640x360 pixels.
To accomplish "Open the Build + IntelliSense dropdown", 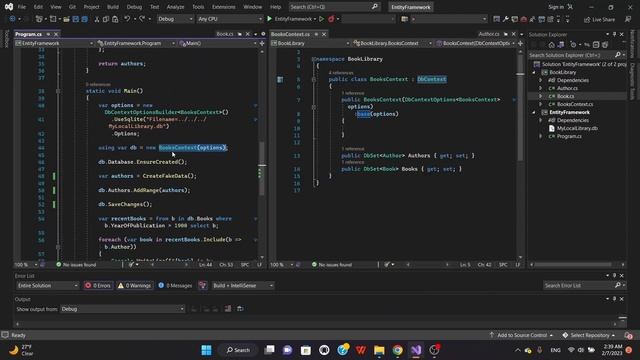I will click(x=242, y=285).
